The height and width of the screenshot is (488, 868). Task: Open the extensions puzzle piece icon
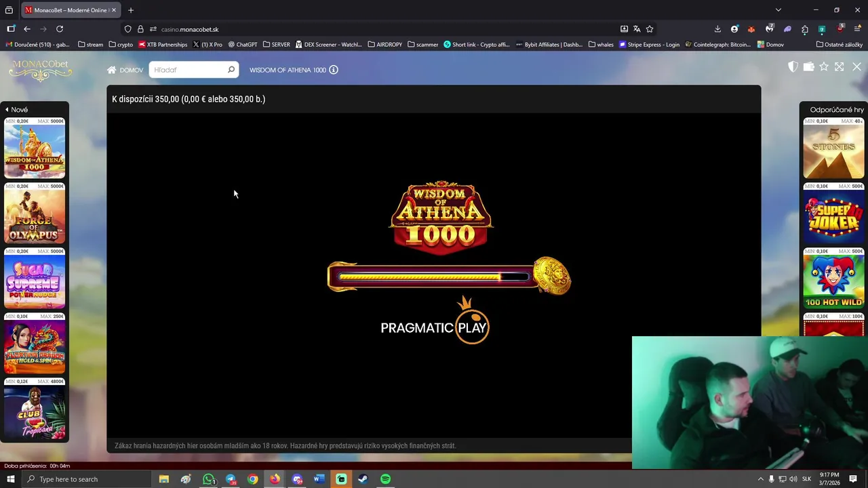805,29
